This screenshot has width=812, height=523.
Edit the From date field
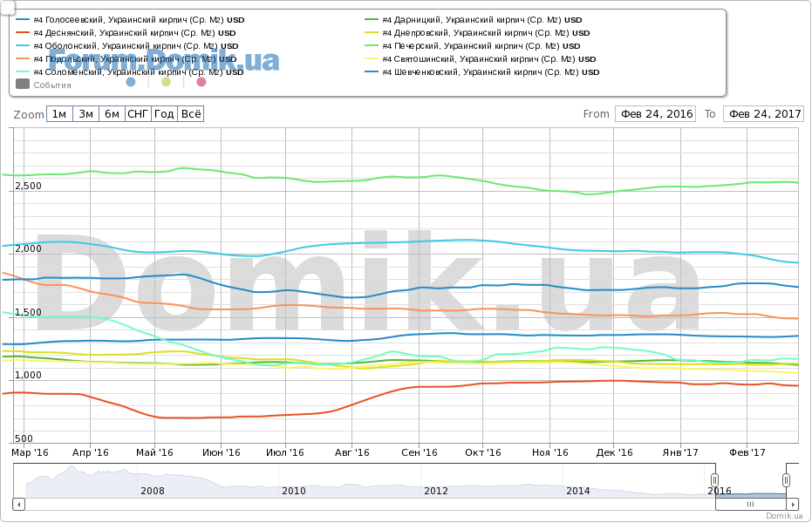click(x=656, y=114)
